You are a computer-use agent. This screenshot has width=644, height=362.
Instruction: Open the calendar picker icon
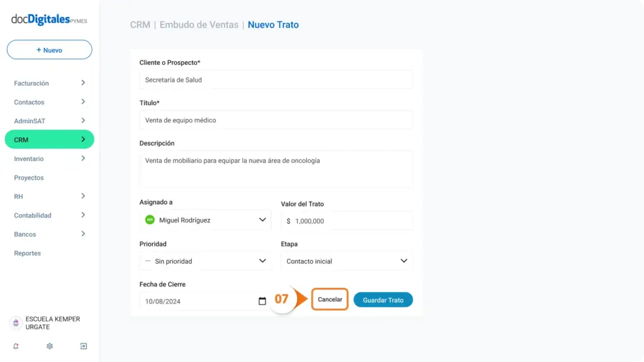pos(262,301)
